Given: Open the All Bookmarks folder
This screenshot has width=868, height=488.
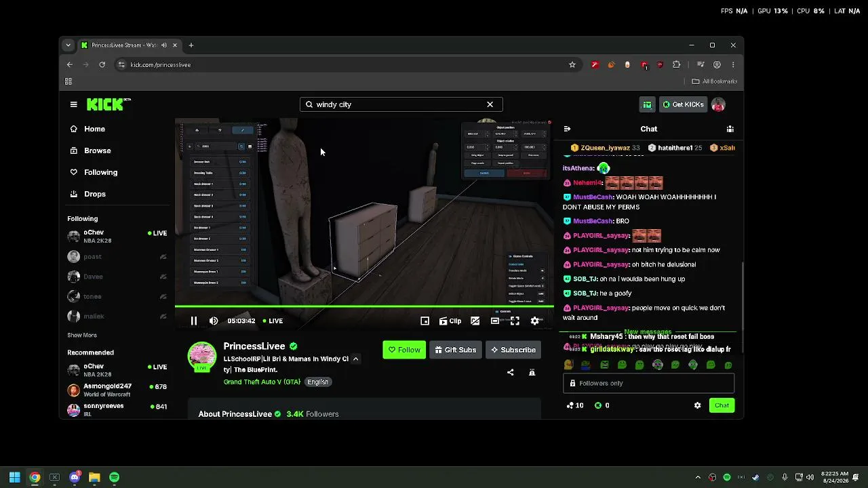Looking at the screenshot, I should click(x=715, y=81).
